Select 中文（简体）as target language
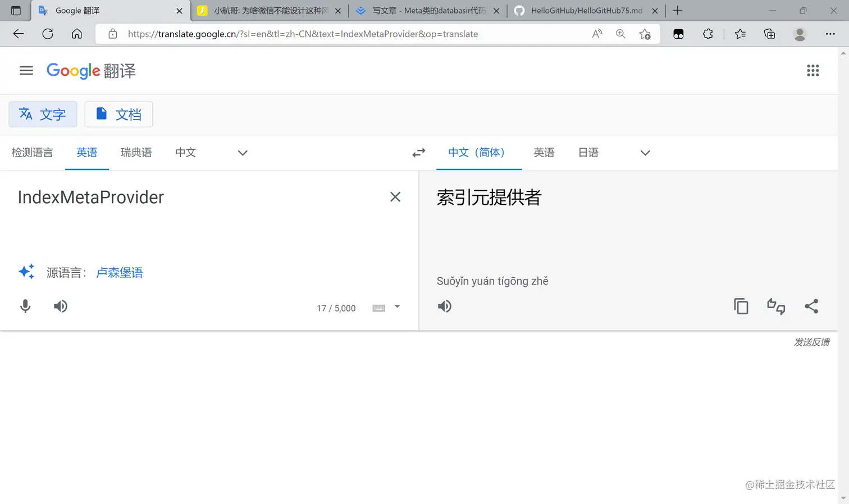This screenshot has width=849, height=504. click(x=479, y=153)
